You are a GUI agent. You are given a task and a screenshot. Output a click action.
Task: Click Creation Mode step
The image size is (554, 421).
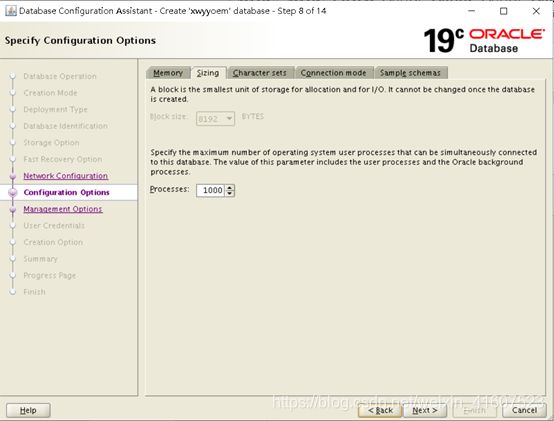point(50,93)
